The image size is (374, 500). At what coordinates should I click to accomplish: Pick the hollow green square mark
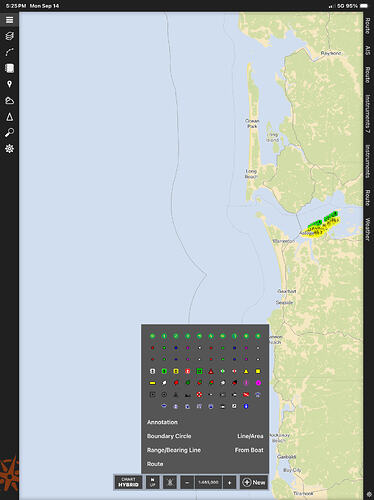click(199, 371)
